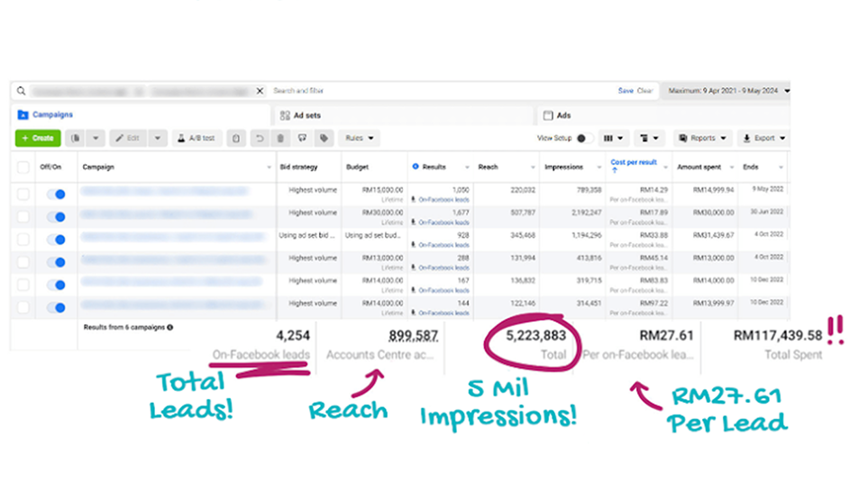
Task: Open the Export dropdown
Action: [763, 139]
